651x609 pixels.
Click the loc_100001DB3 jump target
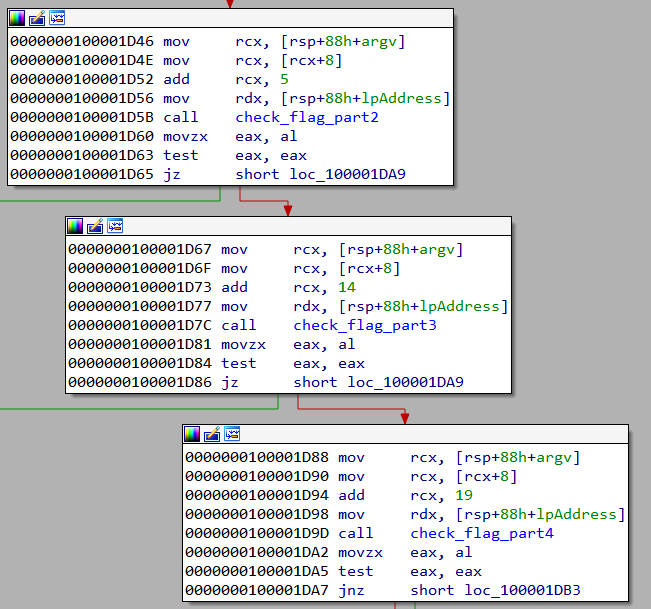tap(523, 590)
